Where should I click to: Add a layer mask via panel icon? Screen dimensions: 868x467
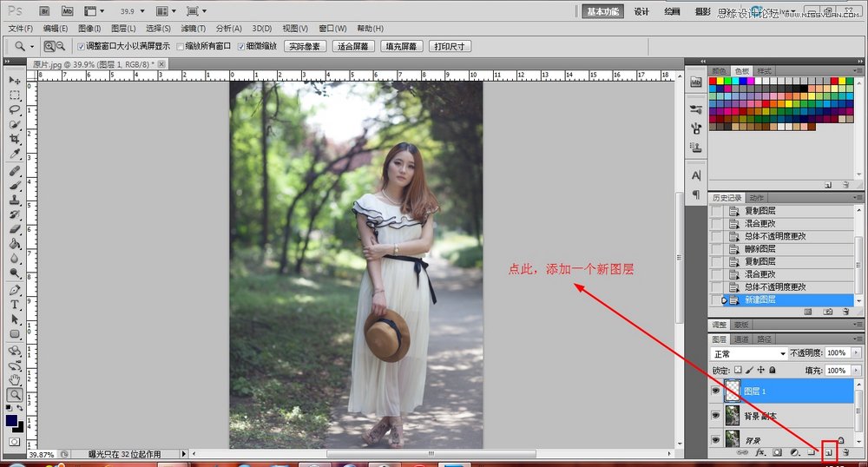[777, 452]
